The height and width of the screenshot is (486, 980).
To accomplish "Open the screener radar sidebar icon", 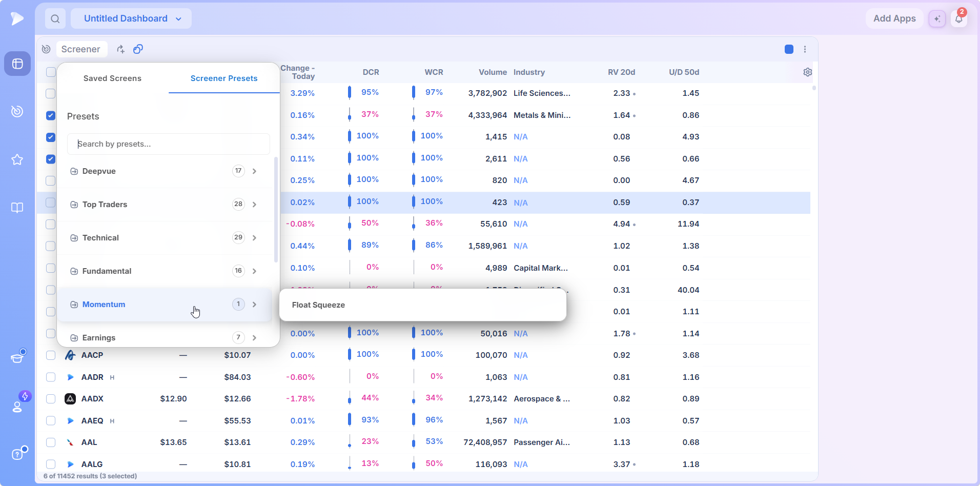I will click(x=17, y=111).
